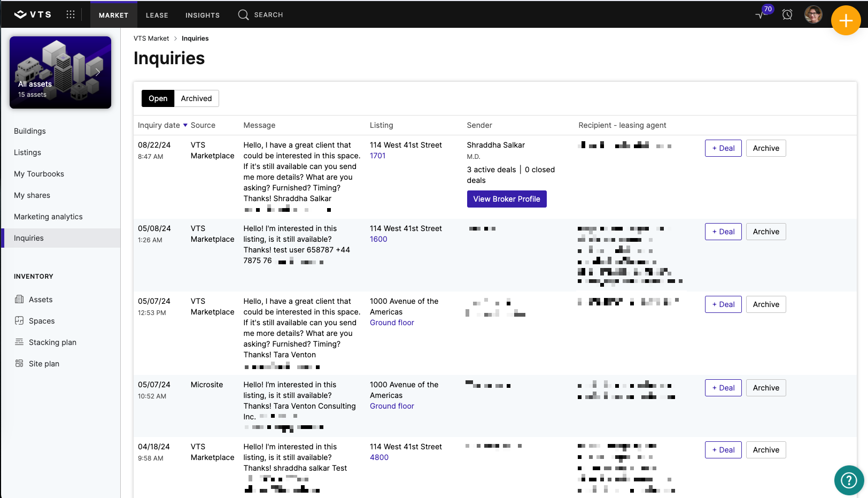Open the user profile avatar

(x=813, y=14)
